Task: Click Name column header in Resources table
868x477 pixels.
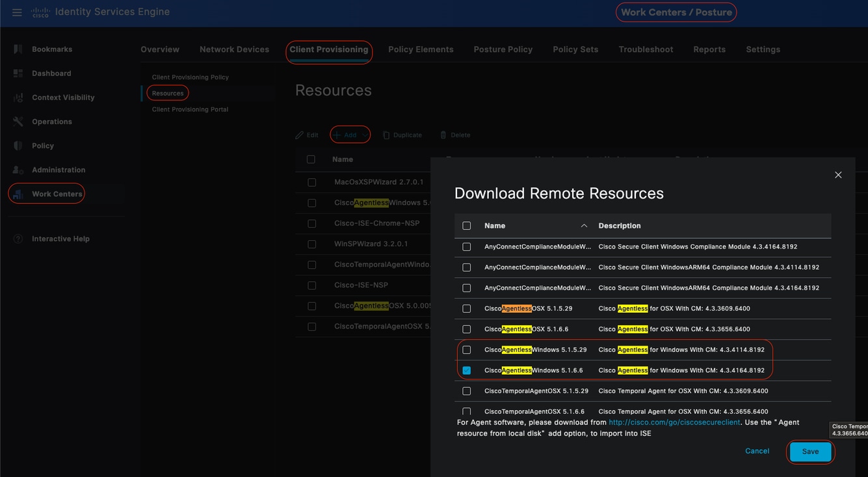Action: click(343, 159)
